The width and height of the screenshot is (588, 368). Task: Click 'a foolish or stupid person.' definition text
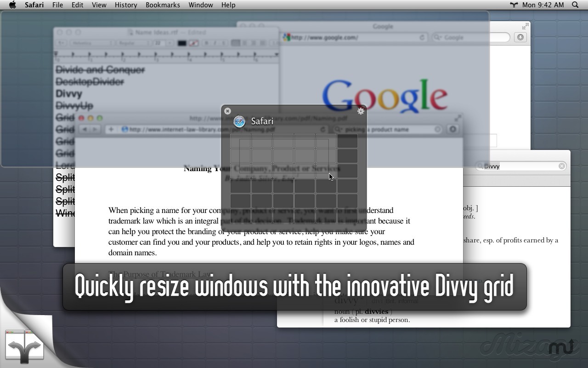coord(372,320)
